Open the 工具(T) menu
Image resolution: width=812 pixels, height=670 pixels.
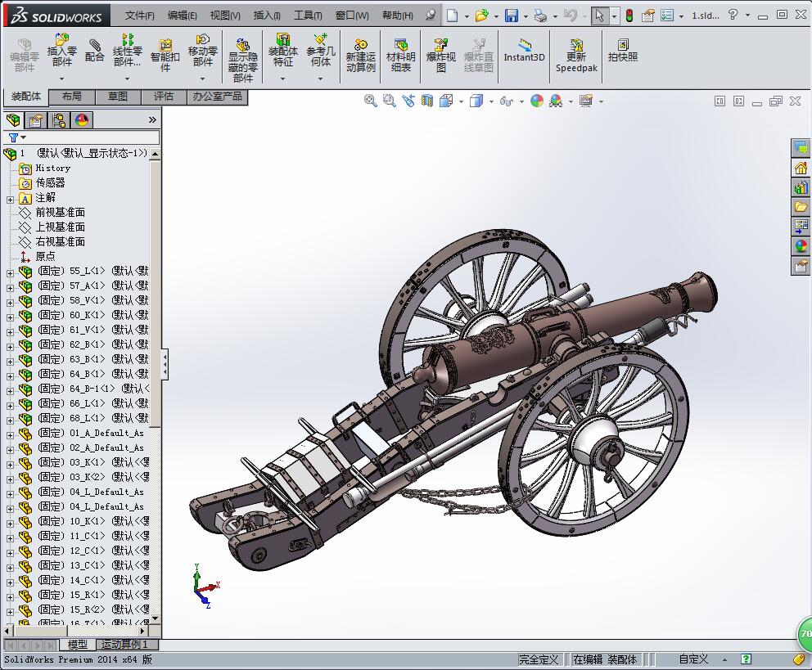tap(308, 16)
